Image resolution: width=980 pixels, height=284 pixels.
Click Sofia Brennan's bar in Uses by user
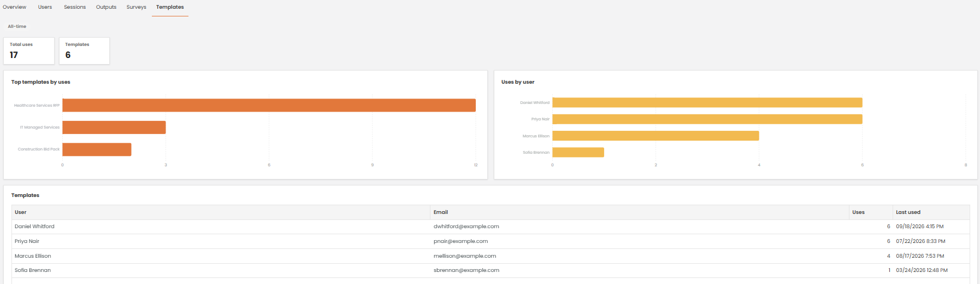tap(578, 152)
